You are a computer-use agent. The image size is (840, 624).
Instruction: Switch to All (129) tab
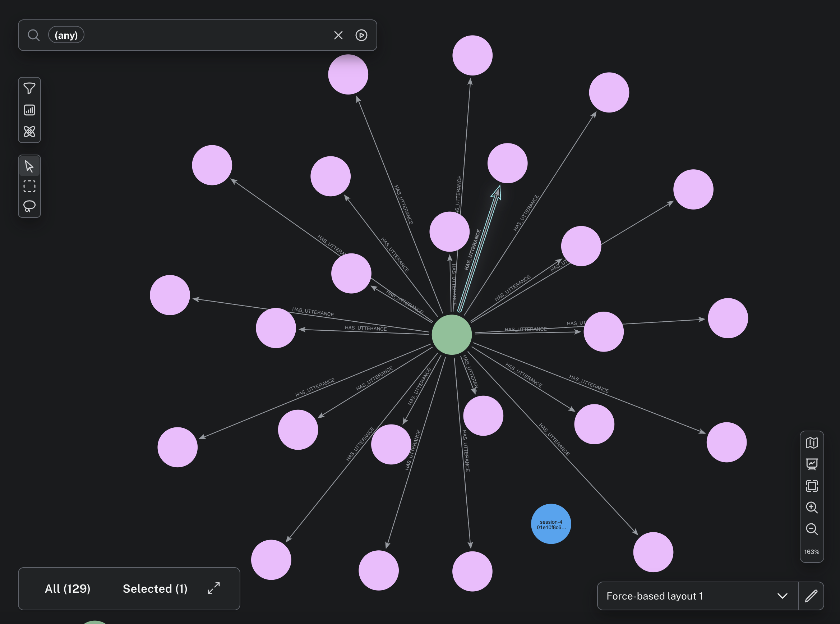[68, 588]
